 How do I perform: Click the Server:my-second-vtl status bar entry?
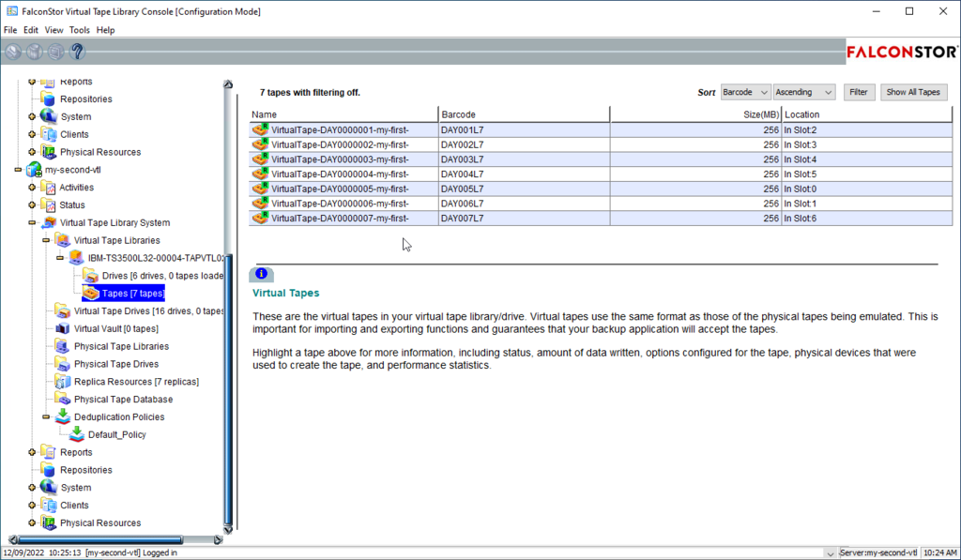click(x=877, y=552)
